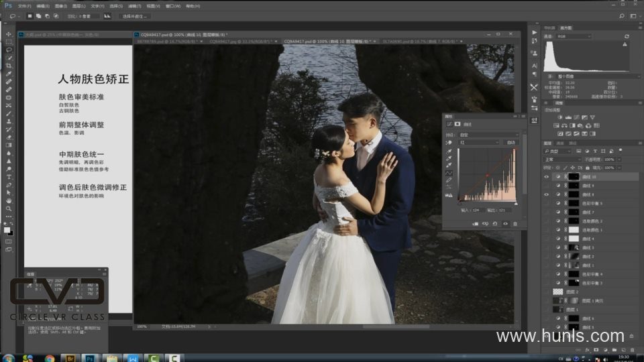Screen dimensions: 644x362
Task: Show the 色彩平衡 5 layer
Action: (546, 203)
